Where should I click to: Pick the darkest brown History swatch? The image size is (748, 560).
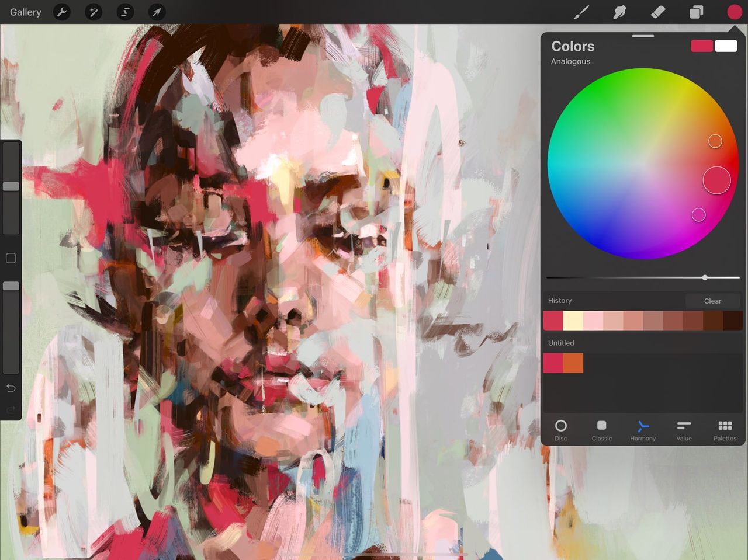[x=733, y=321]
